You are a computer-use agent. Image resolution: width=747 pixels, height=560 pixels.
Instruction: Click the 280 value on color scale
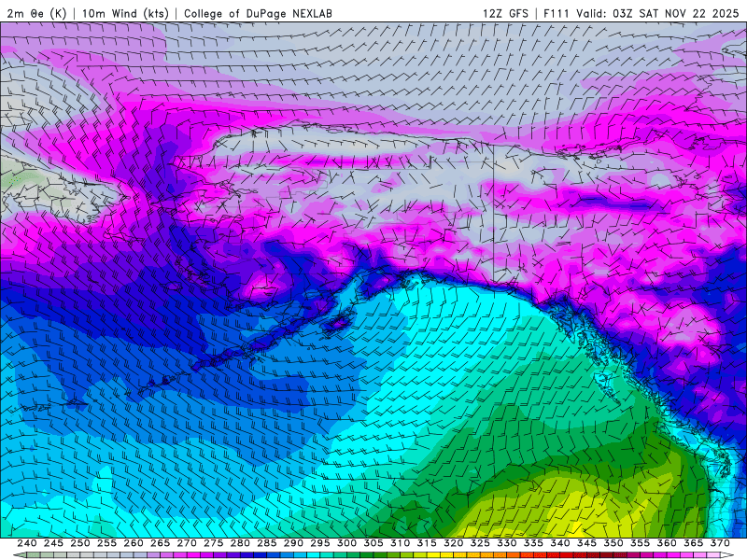pyautogui.click(x=240, y=543)
